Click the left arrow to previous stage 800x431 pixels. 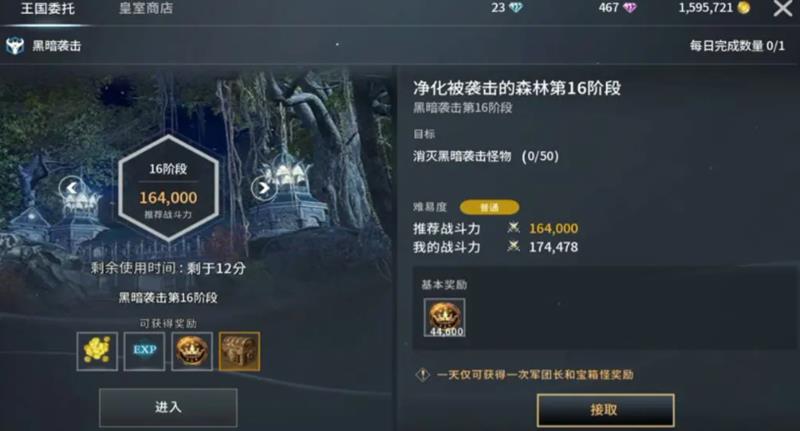(71, 188)
